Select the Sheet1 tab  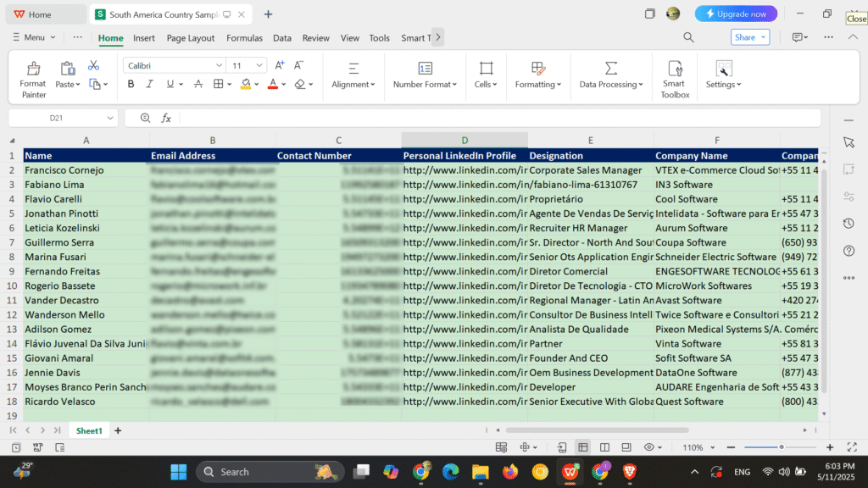coord(89,430)
